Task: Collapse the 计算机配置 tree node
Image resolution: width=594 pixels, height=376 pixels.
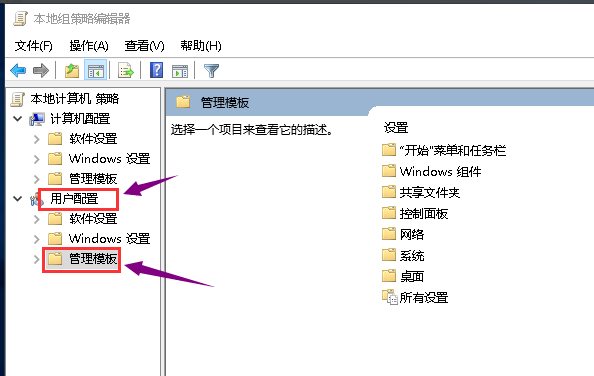Action: pyautogui.click(x=17, y=119)
